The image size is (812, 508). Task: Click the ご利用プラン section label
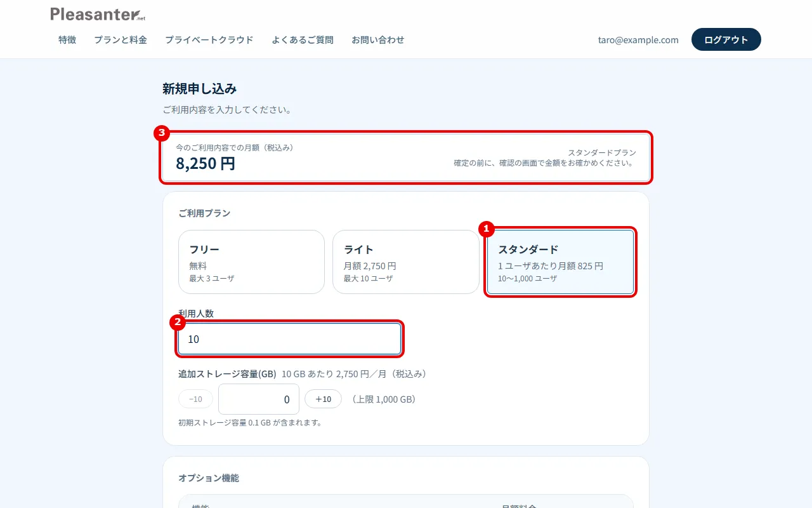tap(204, 213)
